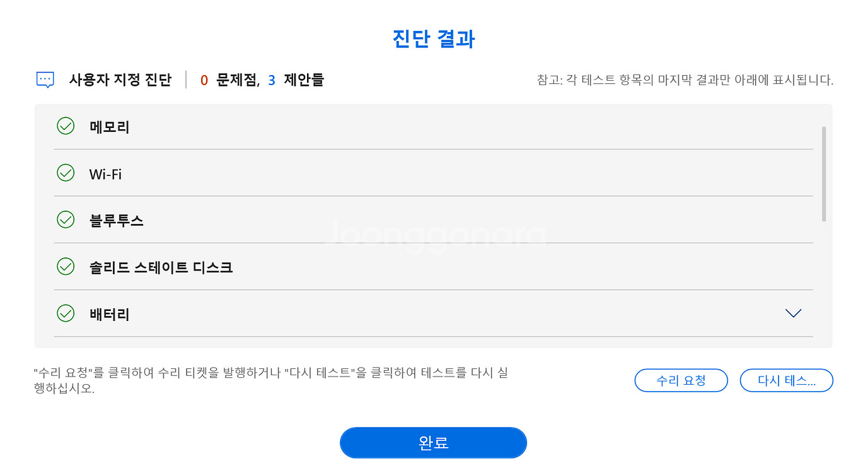
Task: Click the green check icon beside Wi-Fi
Action: pyautogui.click(x=66, y=173)
